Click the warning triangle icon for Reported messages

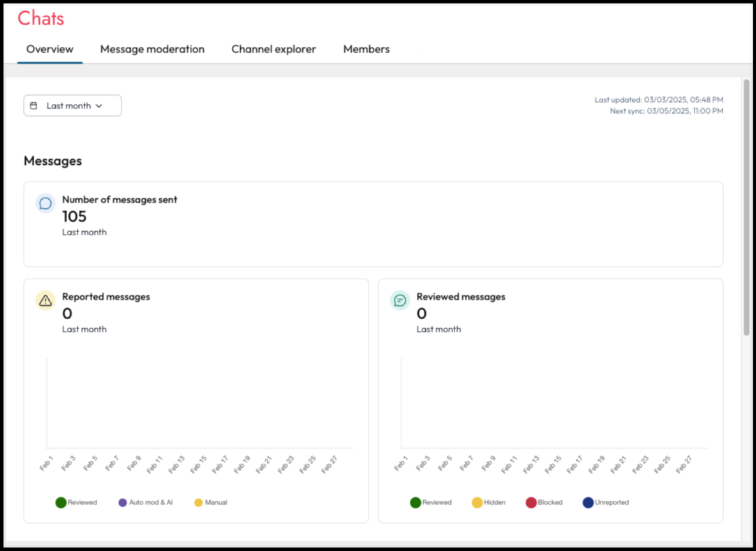pos(45,300)
